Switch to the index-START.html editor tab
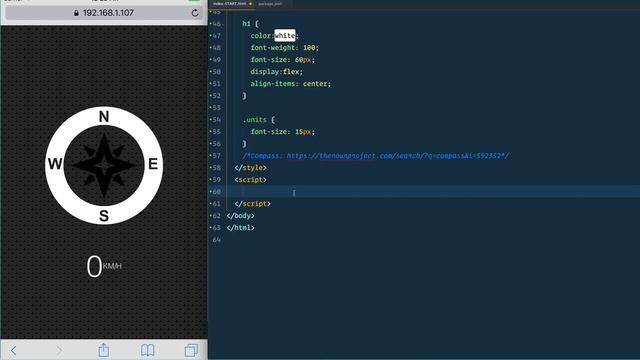This screenshot has height=360, width=640. point(230,4)
